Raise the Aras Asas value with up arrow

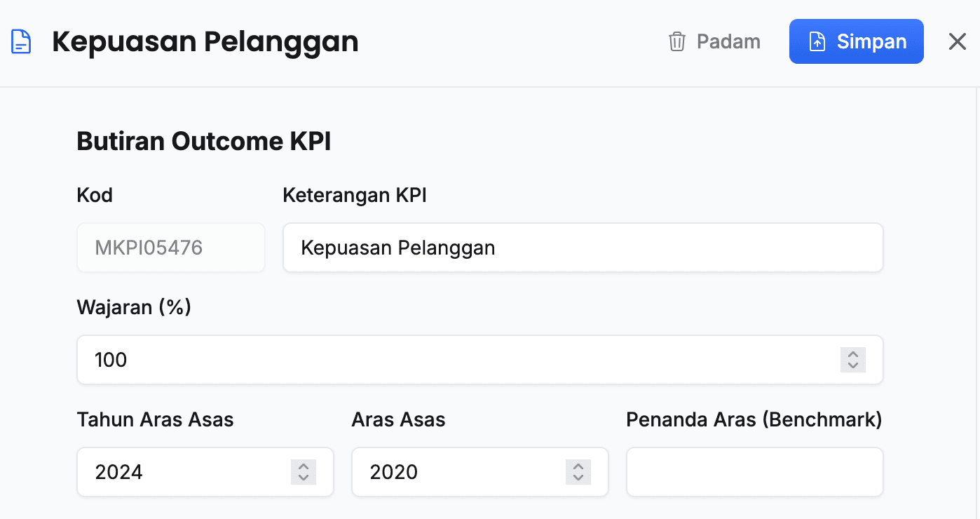(x=578, y=466)
